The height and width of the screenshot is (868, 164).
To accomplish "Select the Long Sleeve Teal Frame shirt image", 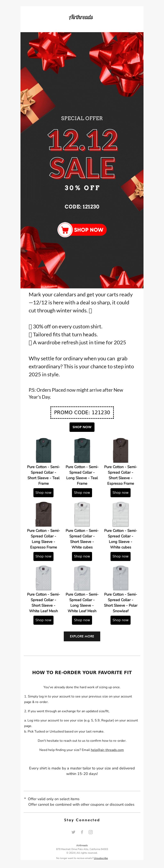I will click(x=82, y=450).
